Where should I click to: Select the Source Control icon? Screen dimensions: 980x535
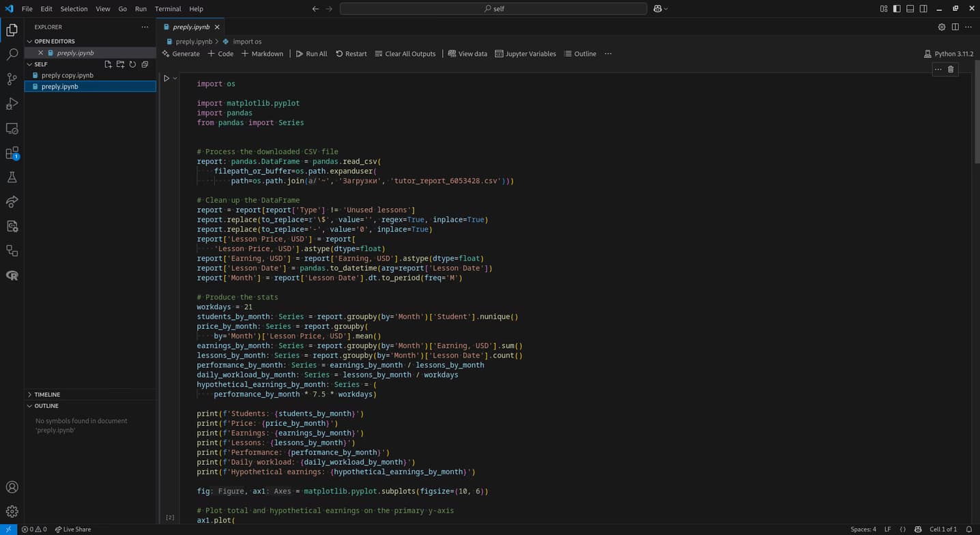12,78
